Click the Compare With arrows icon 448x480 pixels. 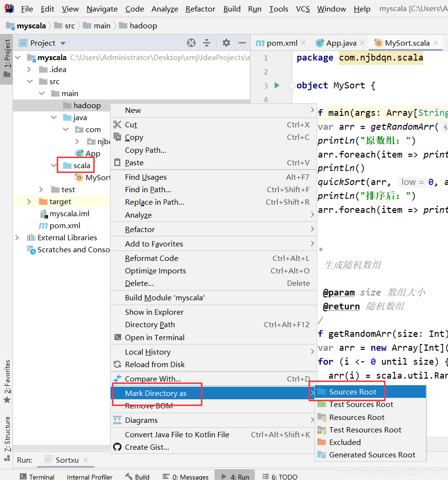coord(117,379)
